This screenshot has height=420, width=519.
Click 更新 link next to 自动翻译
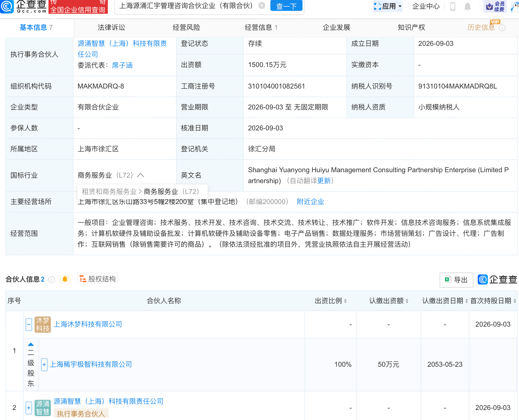coord(324,181)
